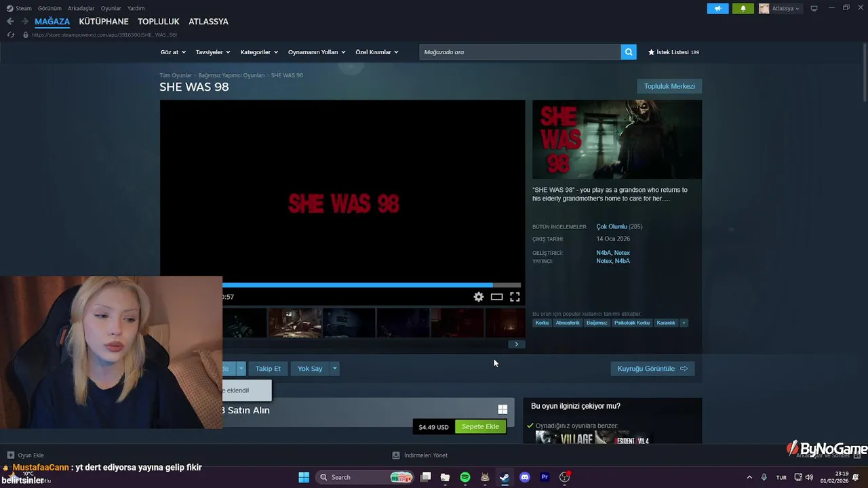This screenshot has width=868, height=488.
Task: Open the Oyunlar menu
Action: pos(111,8)
